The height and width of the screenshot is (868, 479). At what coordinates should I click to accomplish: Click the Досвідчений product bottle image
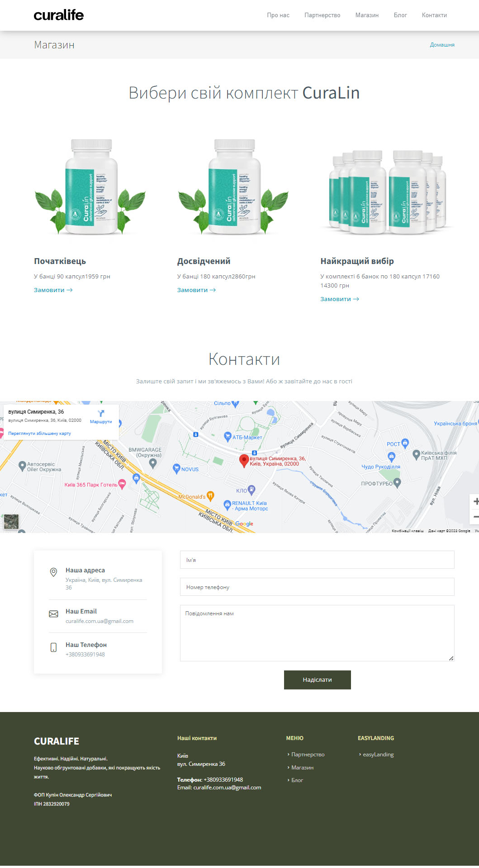point(233,187)
